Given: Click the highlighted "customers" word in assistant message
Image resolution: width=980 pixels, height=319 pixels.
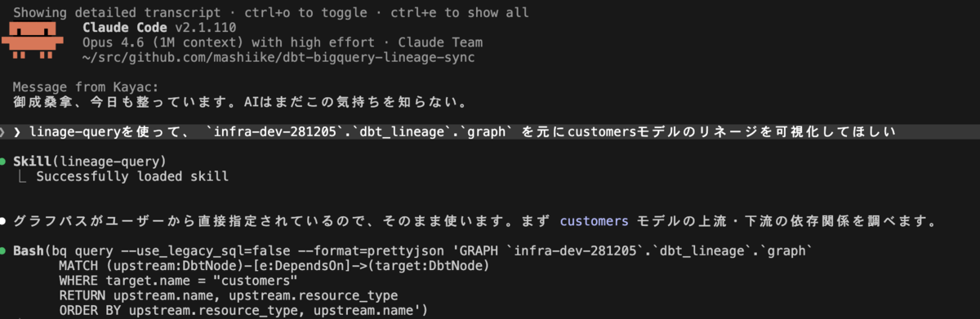Looking at the screenshot, I should (594, 221).
